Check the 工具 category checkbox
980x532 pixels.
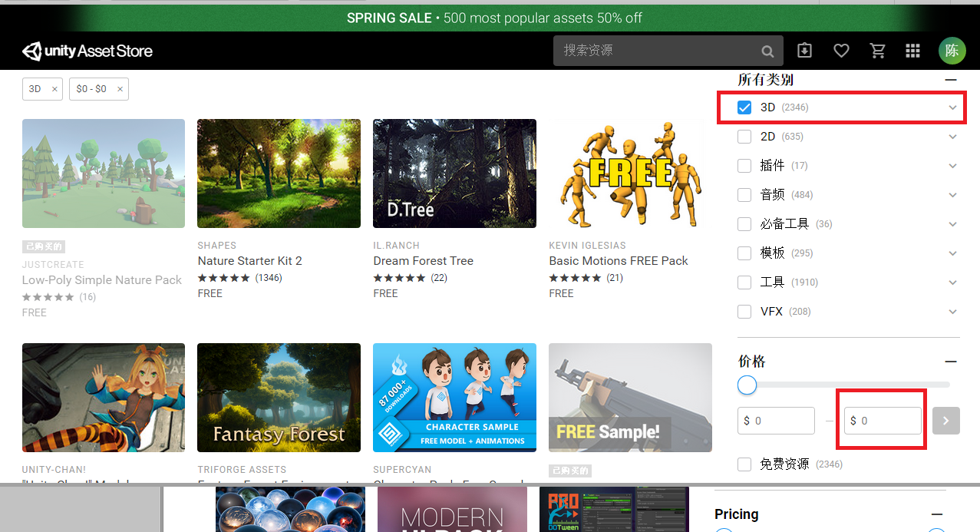click(744, 283)
